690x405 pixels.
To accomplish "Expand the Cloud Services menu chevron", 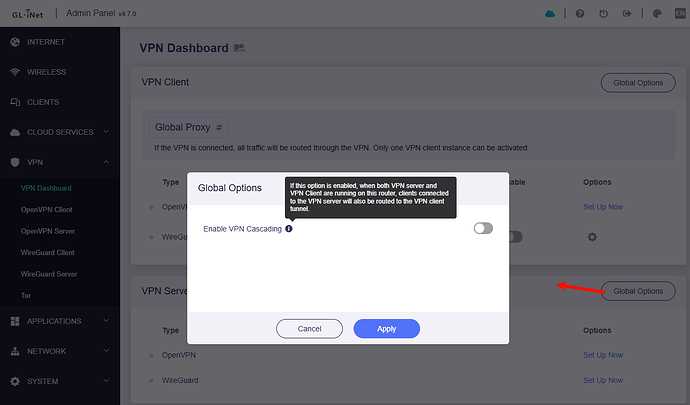I will click(106, 132).
